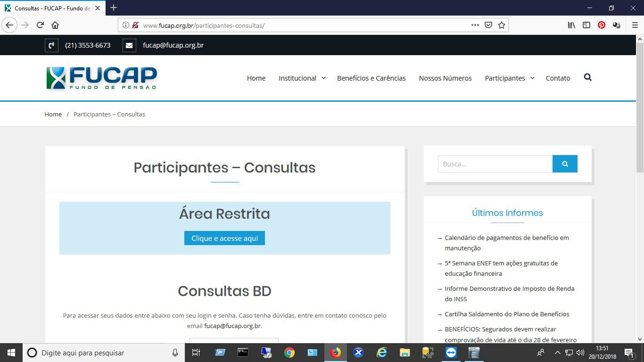Image resolution: width=644 pixels, height=362 pixels.
Task: Click the site search magnifier icon
Action: click(x=587, y=77)
